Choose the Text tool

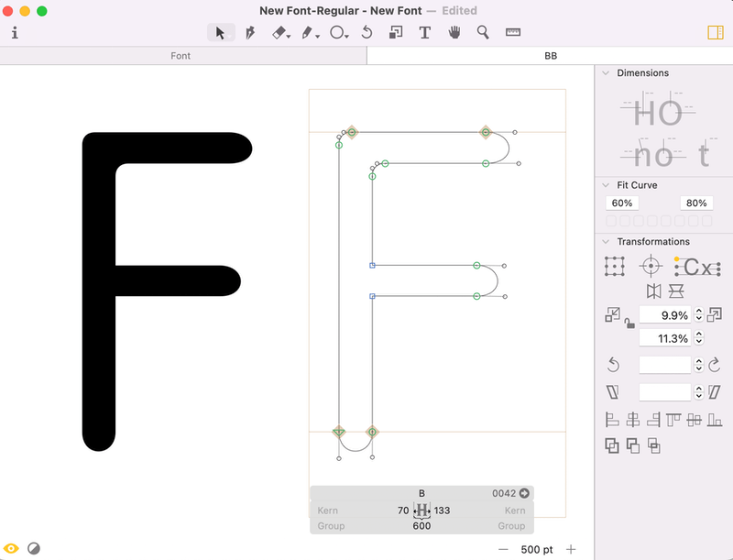click(x=424, y=32)
